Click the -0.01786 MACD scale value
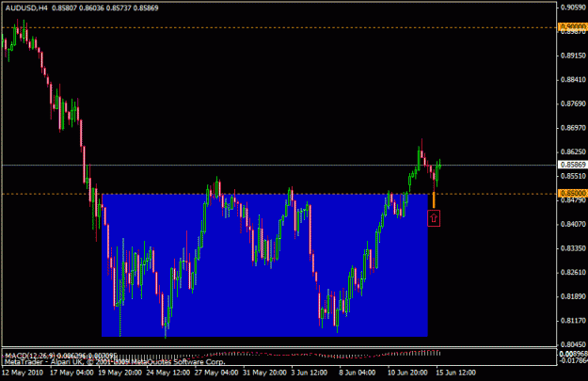 click(573, 360)
